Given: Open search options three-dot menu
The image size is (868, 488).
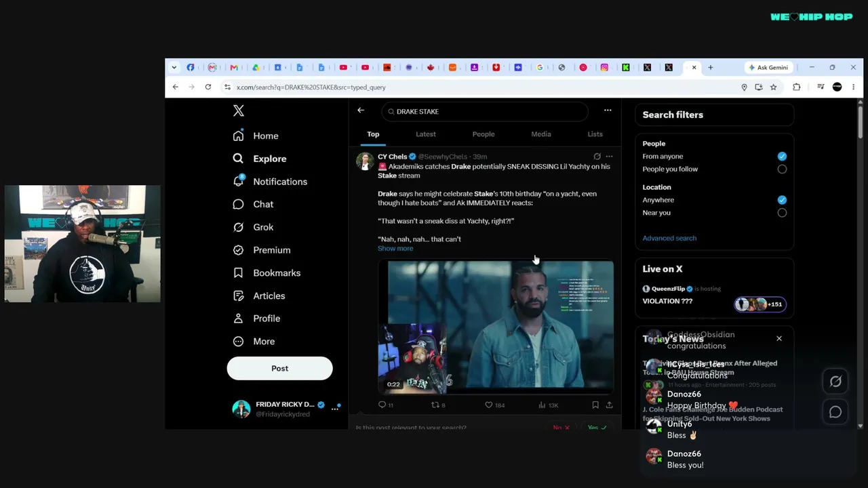Looking at the screenshot, I should 608,110.
